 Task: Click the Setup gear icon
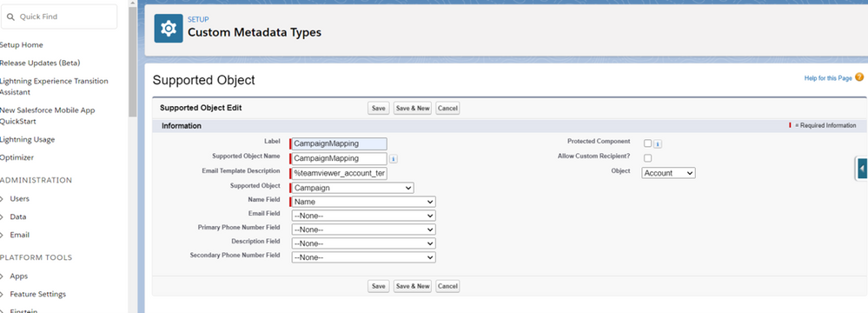tap(169, 29)
